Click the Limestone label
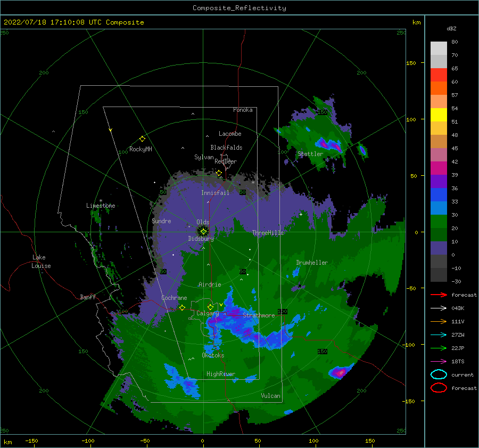The image size is (479, 448). pos(101,206)
